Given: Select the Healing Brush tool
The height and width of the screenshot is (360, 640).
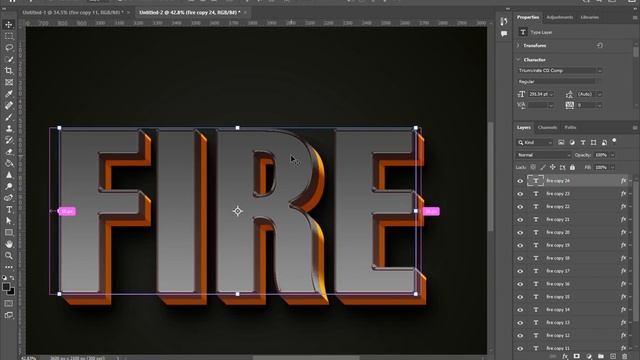Looking at the screenshot, I should pos(9,105).
